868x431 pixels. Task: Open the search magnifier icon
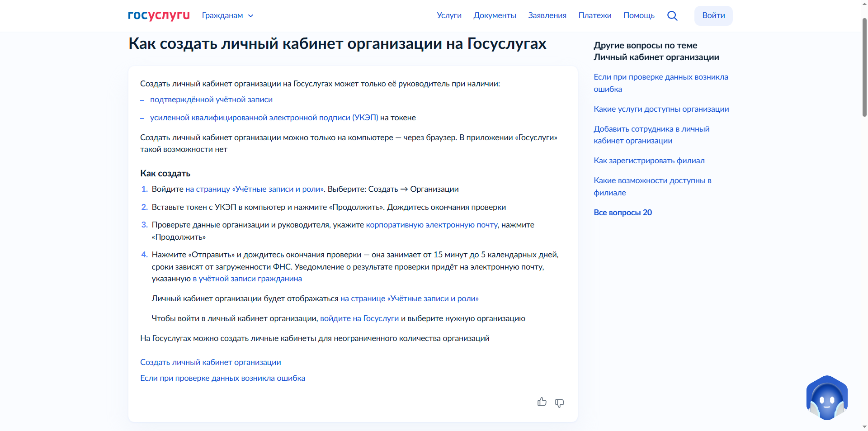coord(672,16)
